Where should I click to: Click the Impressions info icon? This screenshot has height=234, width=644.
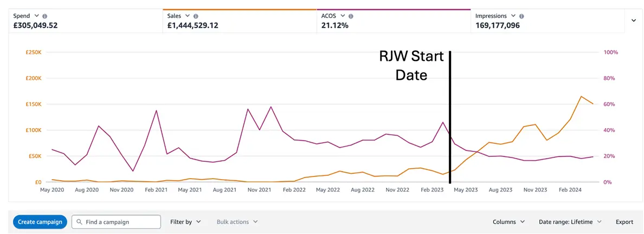coord(521,16)
